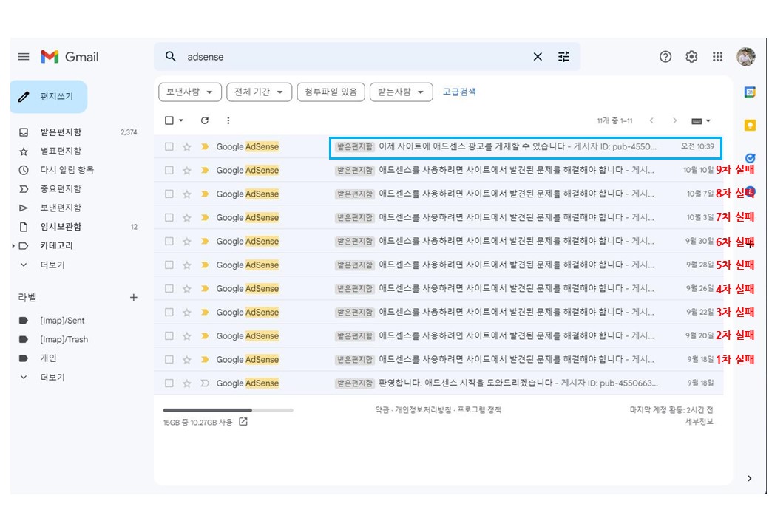The width and height of the screenshot is (769, 532).
Task: Create a new label with the plus icon
Action: coord(133,297)
